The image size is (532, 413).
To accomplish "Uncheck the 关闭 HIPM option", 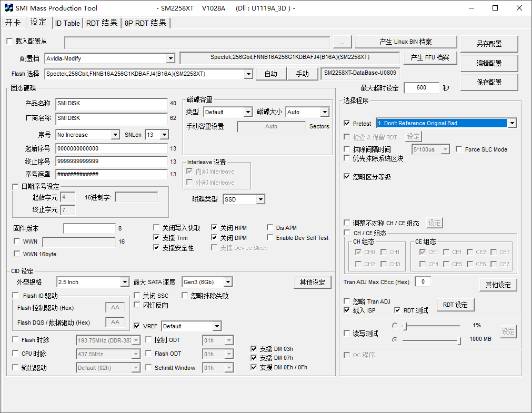I will 215,228.
